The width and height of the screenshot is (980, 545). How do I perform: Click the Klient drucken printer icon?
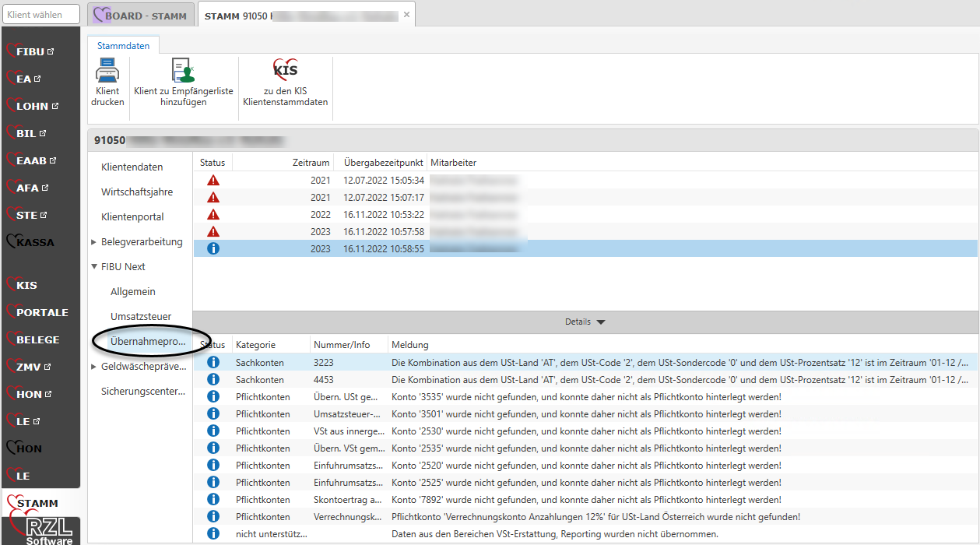point(107,71)
